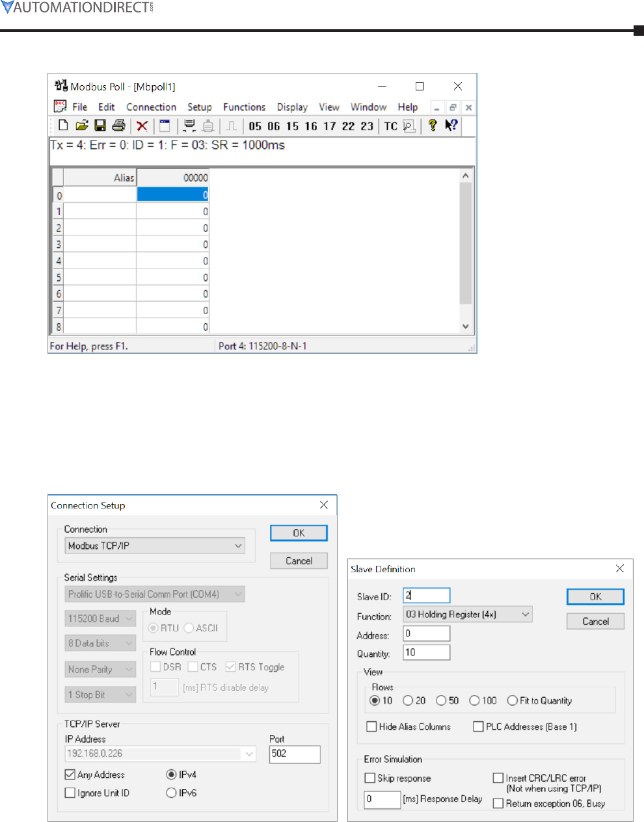The height and width of the screenshot is (822, 644).
Task: Open the Edit menu
Action: tap(107, 107)
